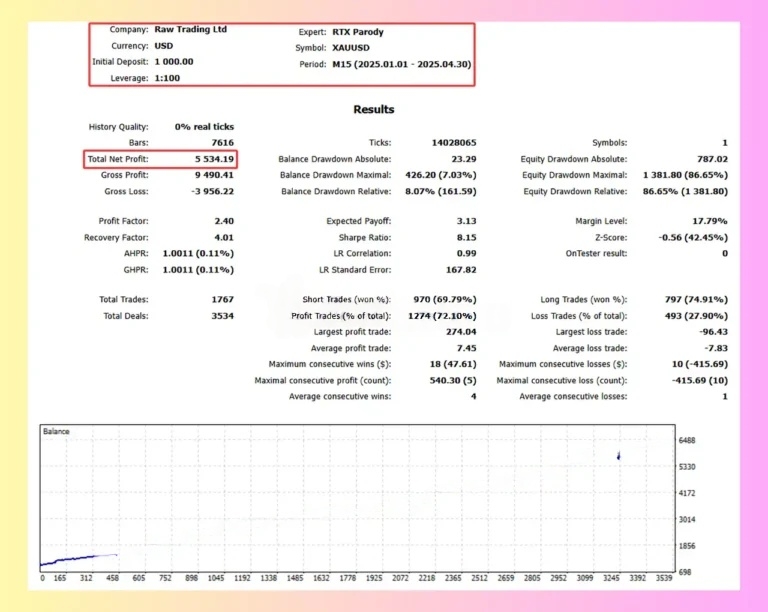Click the Leverage 1:100 value
Viewport: 768px width, 612px height.
pyautogui.click(x=169, y=78)
